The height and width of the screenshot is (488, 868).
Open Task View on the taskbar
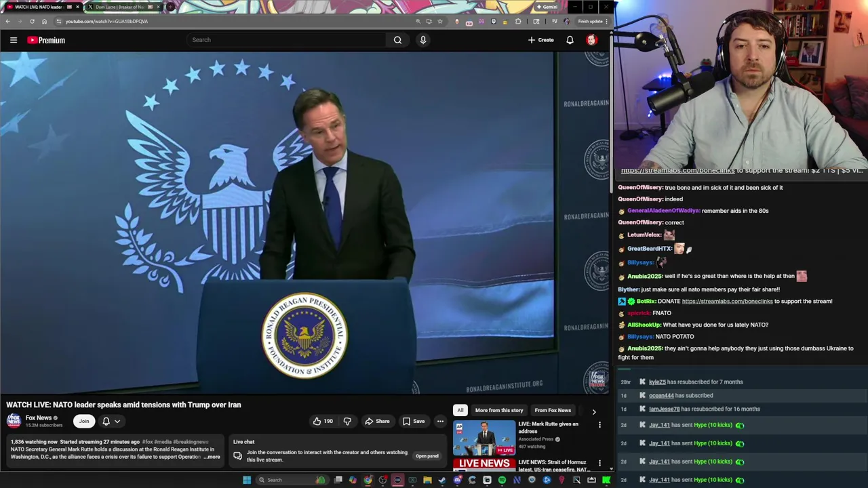[338, 480]
